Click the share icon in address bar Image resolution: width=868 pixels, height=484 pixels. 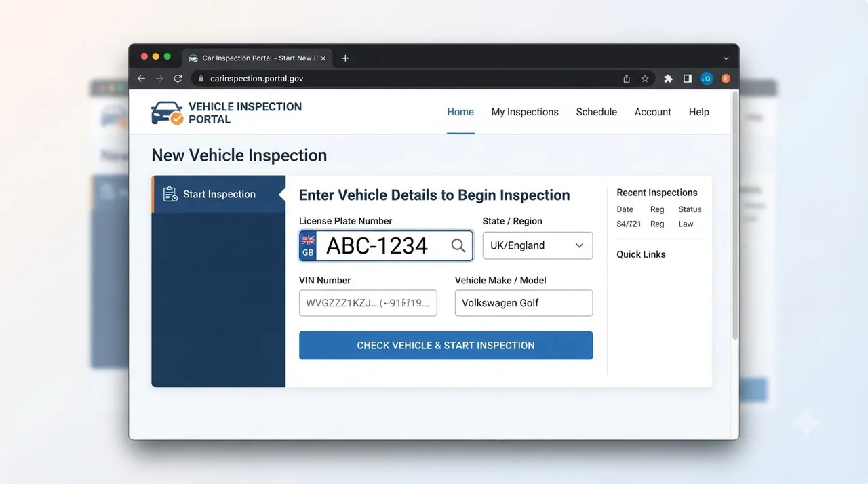click(x=627, y=79)
